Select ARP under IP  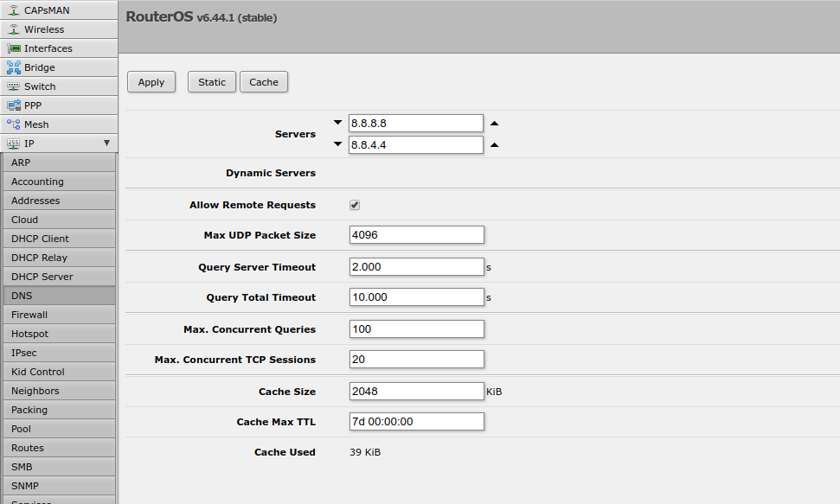coord(59,163)
